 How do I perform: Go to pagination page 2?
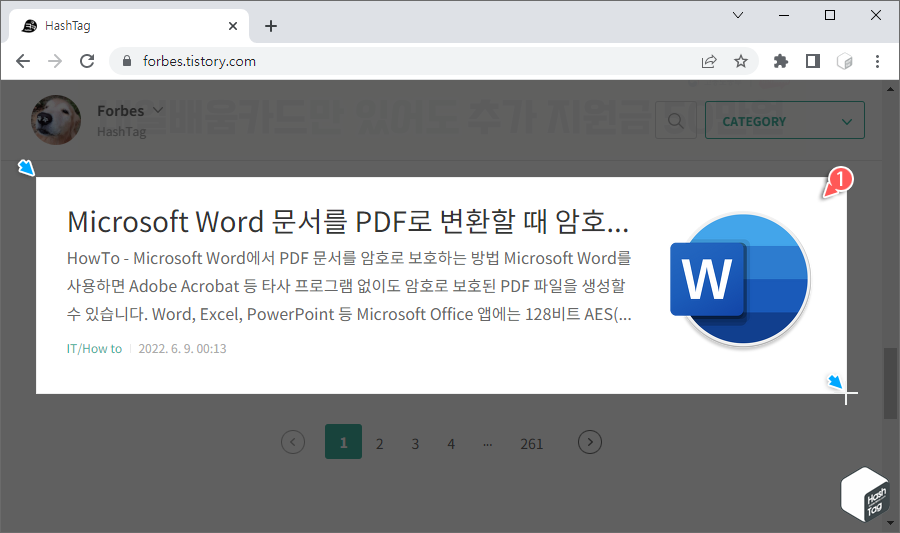click(x=379, y=443)
